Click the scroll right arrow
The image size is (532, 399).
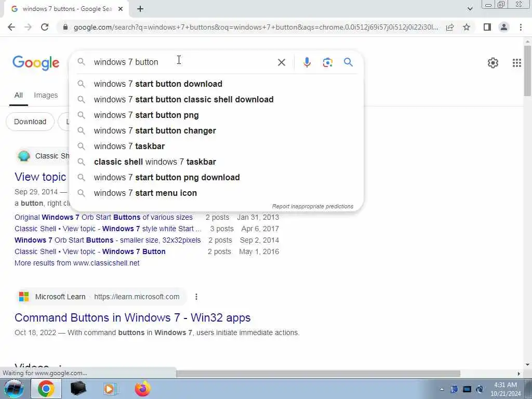pos(518,374)
